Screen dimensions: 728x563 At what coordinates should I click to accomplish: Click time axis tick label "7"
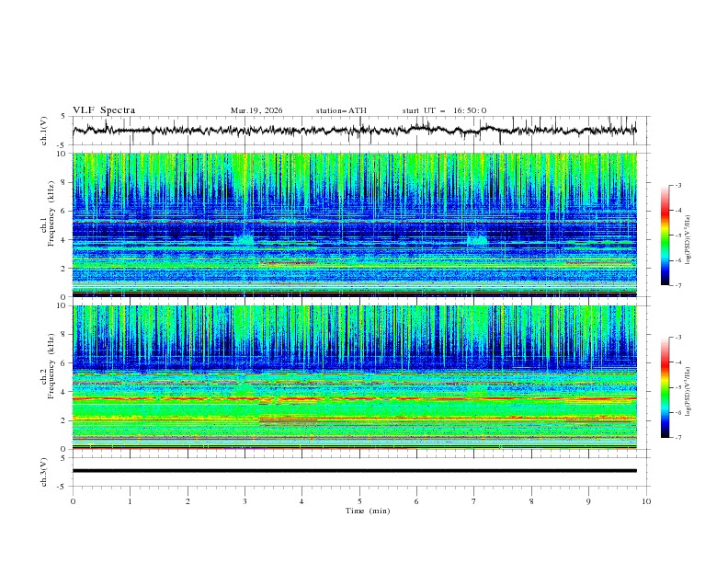coord(474,501)
